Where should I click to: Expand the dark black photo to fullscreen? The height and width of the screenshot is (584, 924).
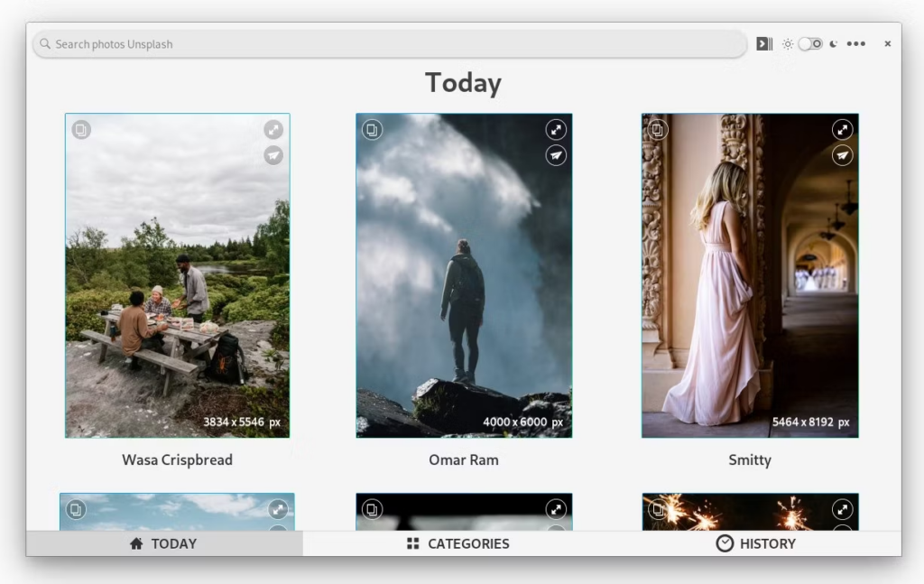click(x=556, y=509)
